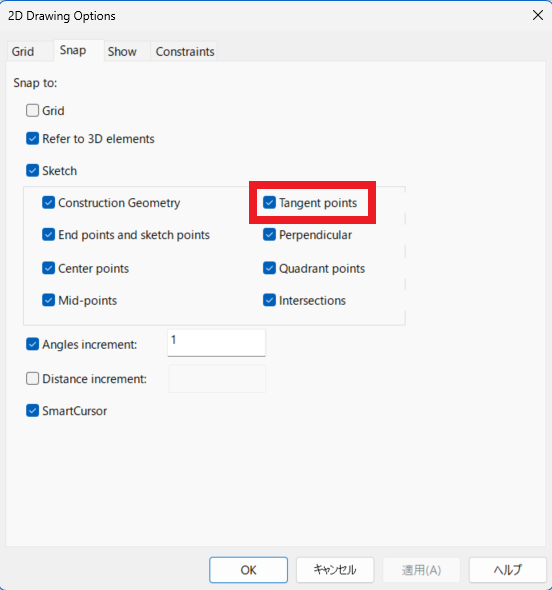Toggle Center points checkbox

[x=48, y=268]
